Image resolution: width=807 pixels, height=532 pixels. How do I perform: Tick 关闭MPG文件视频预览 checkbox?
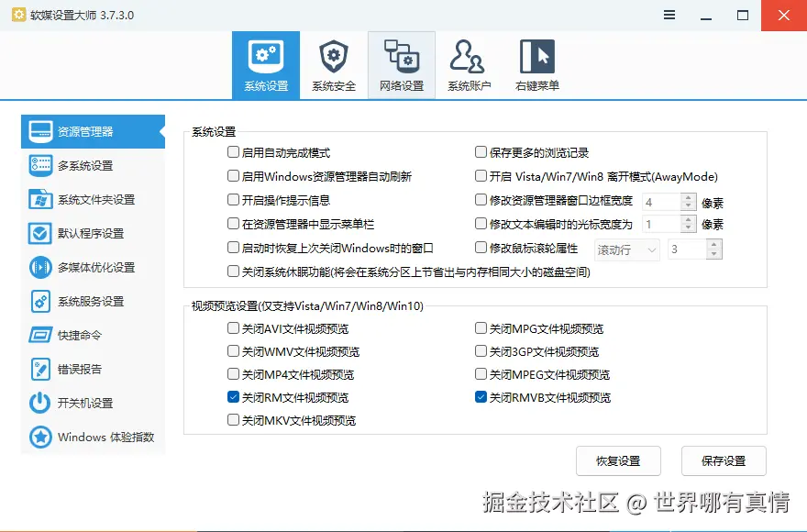(481, 328)
